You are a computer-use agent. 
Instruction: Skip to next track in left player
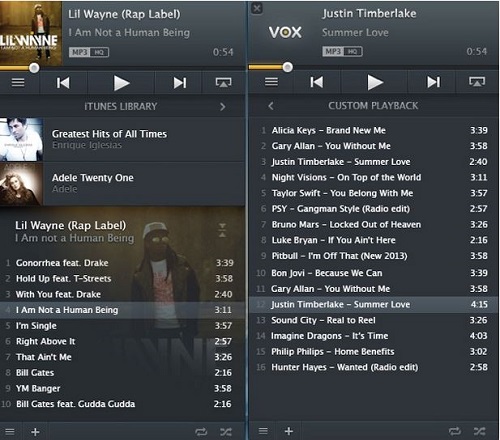pyautogui.click(x=180, y=83)
